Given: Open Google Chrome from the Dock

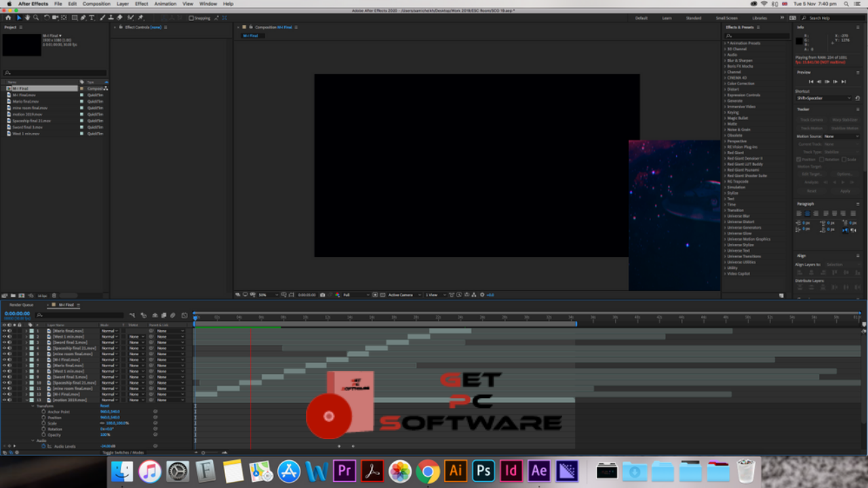Looking at the screenshot, I should (428, 470).
